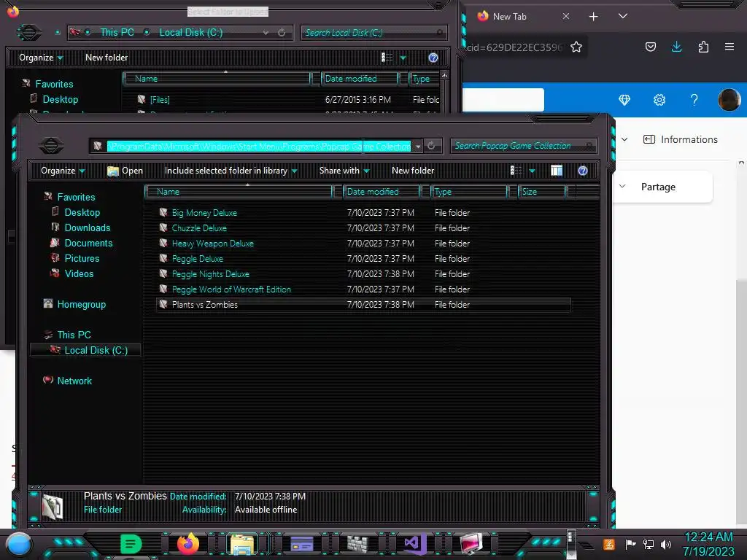
Task: Open Videos in the navigation pane
Action: pos(79,273)
